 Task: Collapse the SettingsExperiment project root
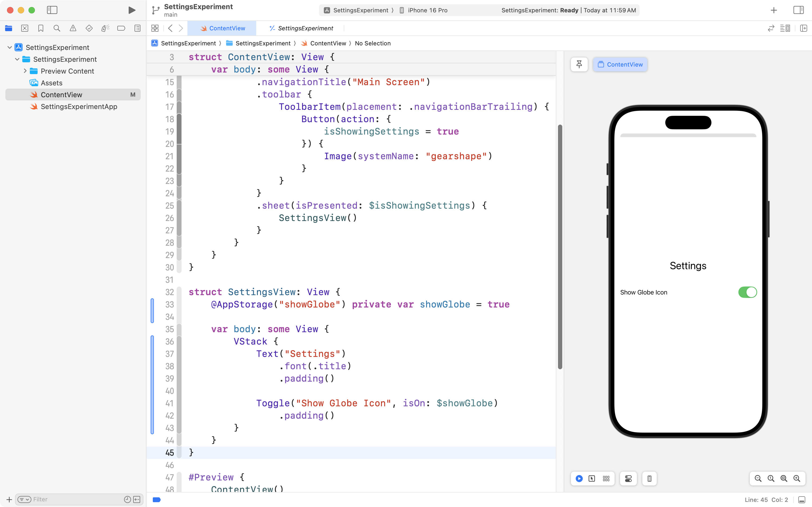pos(10,47)
